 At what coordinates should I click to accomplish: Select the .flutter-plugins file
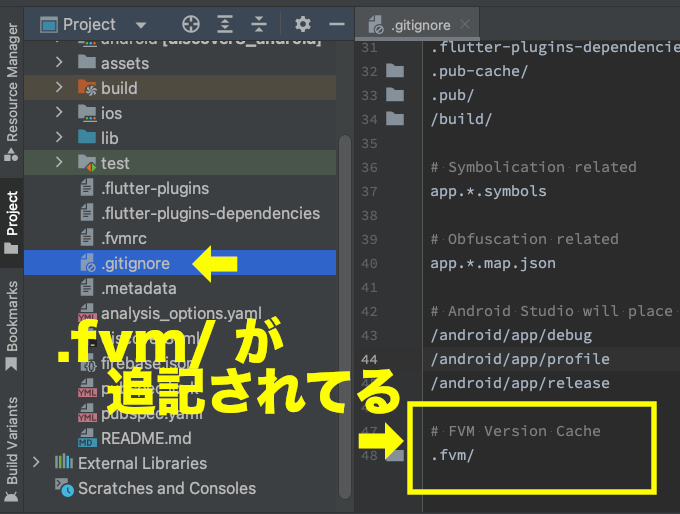155,188
